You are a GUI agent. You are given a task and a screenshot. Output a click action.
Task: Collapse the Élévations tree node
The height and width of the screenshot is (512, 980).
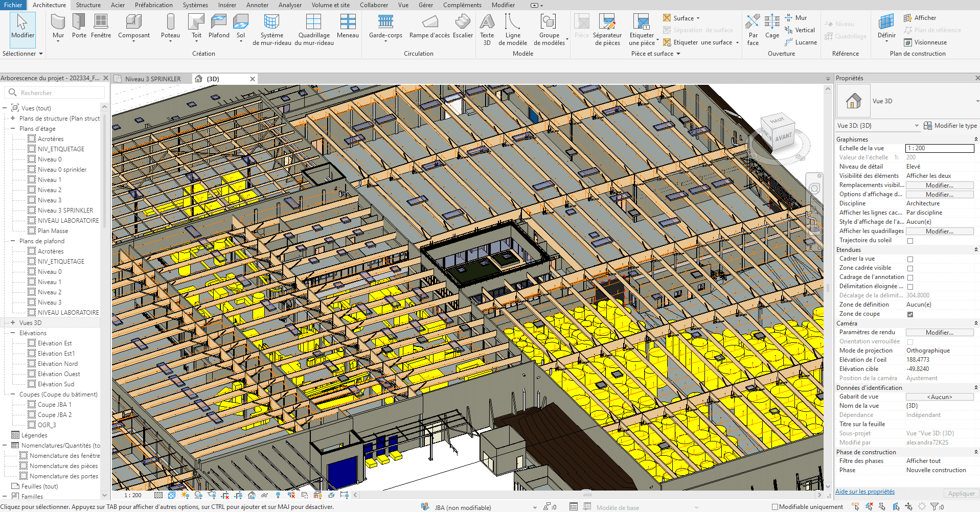point(13,333)
